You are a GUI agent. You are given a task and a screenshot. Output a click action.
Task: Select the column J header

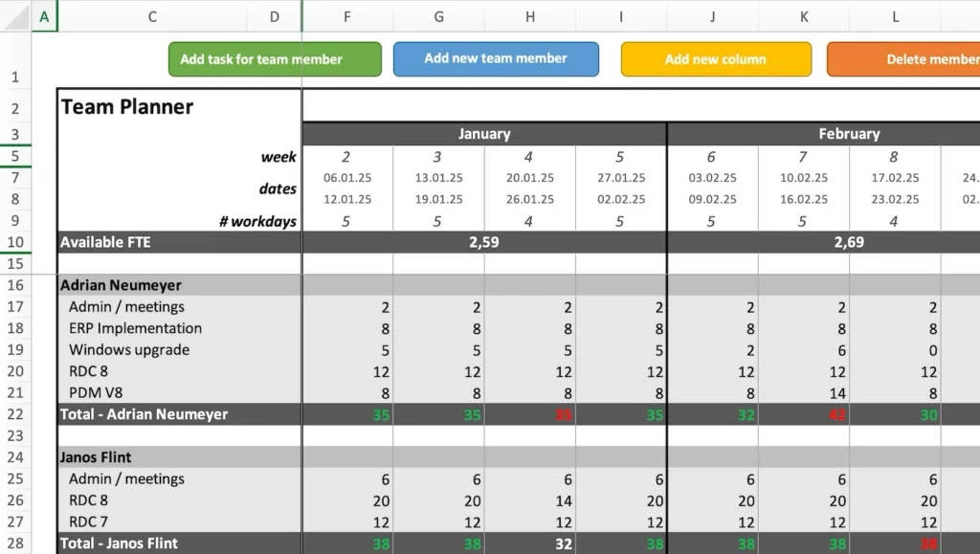pos(712,16)
